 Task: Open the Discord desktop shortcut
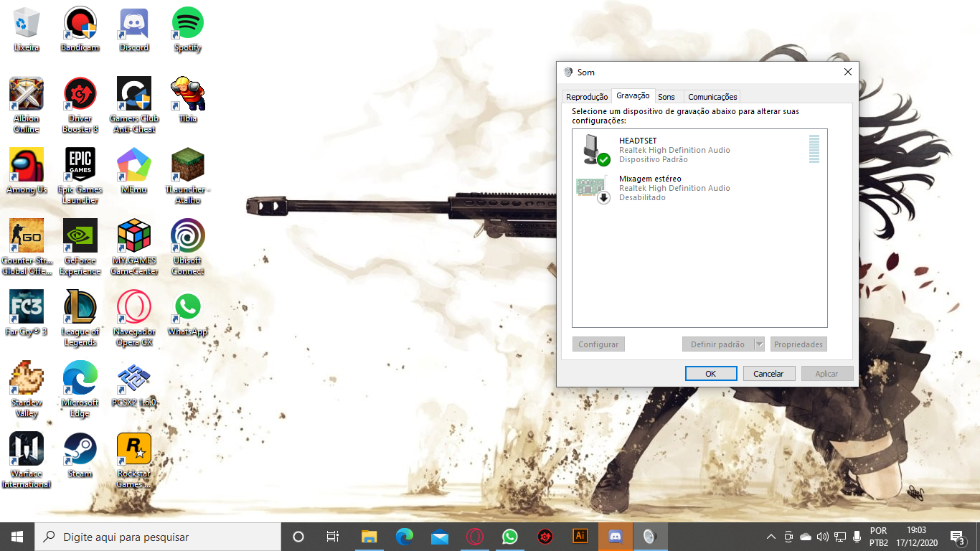pyautogui.click(x=134, y=29)
